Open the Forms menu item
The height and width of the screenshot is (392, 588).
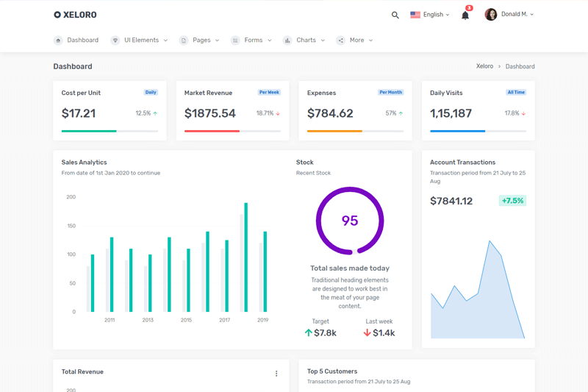click(254, 40)
